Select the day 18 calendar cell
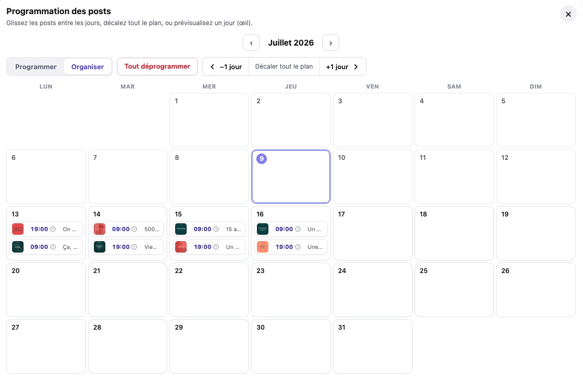This screenshot has height=392, width=583. pos(454,233)
